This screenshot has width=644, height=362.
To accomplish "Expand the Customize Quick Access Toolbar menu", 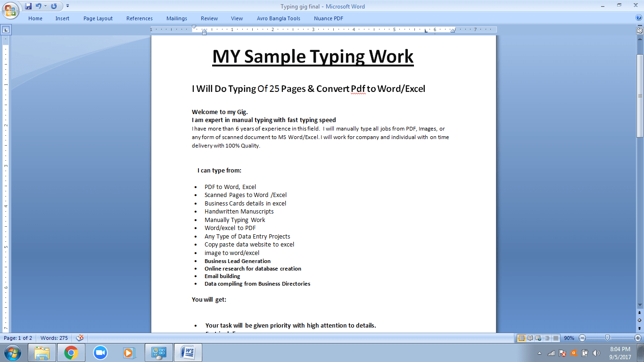I will (67, 6).
